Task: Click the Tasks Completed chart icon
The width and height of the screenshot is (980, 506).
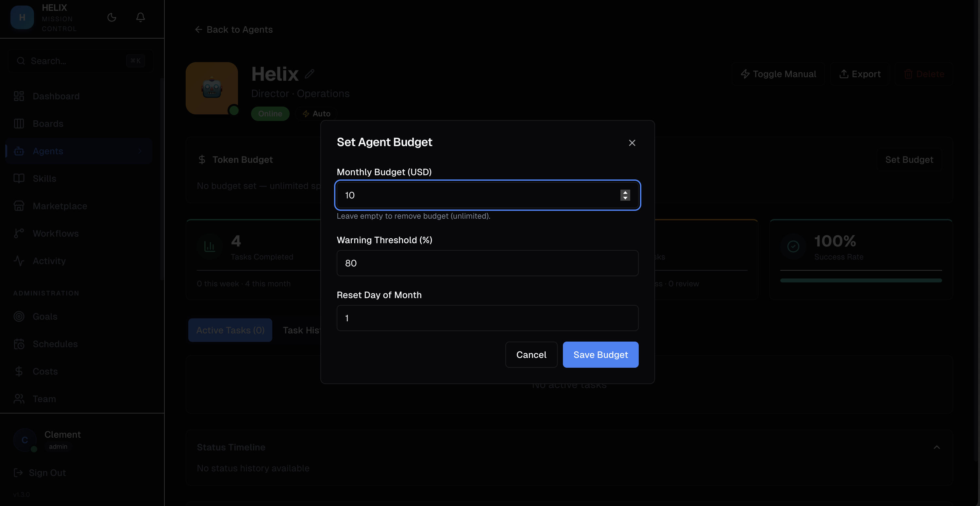Action: click(x=210, y=246)
